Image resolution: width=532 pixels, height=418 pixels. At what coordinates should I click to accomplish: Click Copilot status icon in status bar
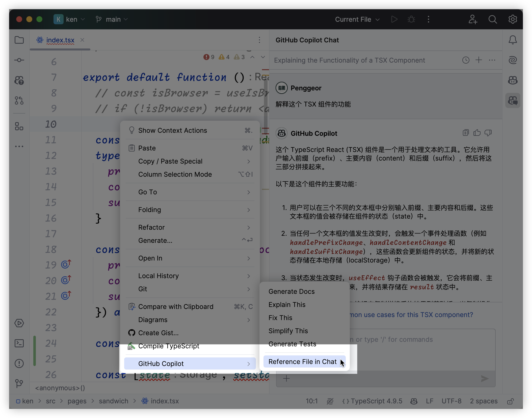(414, 401)
